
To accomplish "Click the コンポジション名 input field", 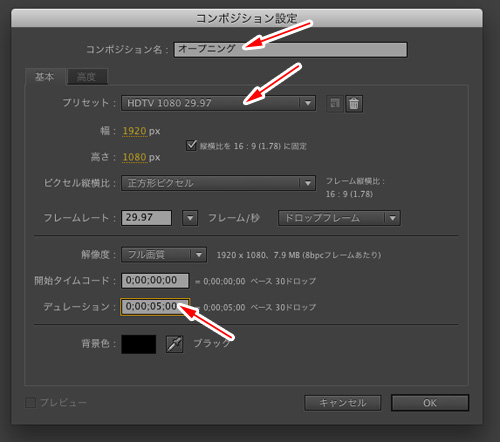I will (x=290, y=50).
